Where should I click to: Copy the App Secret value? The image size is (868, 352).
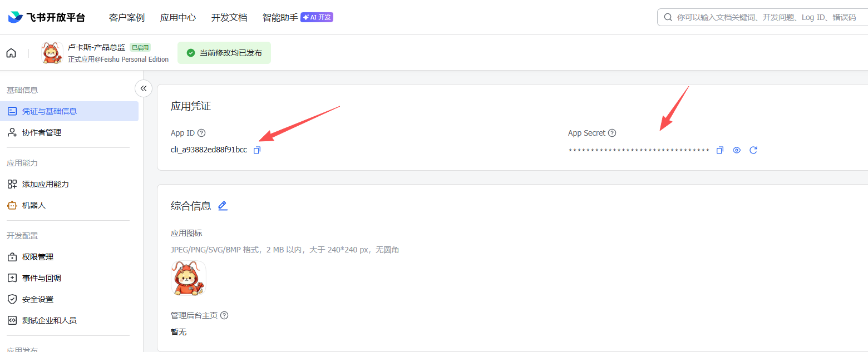[719, 150]
